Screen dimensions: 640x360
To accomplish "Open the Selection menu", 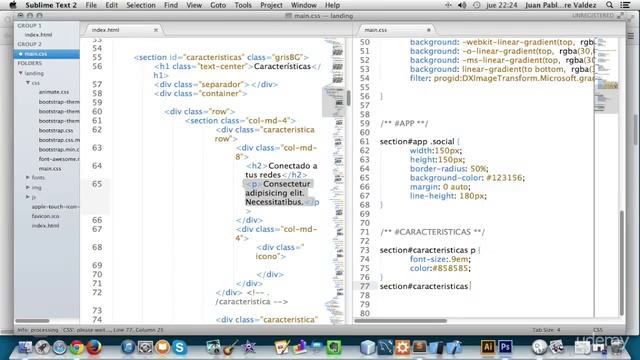I will click(141, 5).
